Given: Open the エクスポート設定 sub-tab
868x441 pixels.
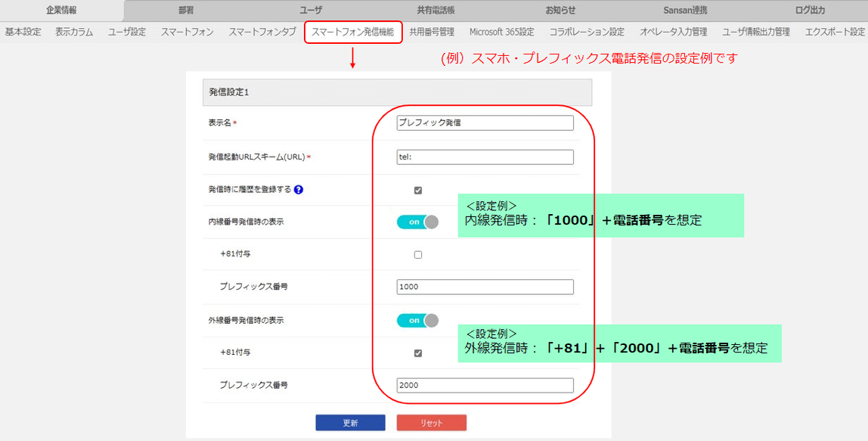Looking at the screenshot, I should (x=835, y=32).
